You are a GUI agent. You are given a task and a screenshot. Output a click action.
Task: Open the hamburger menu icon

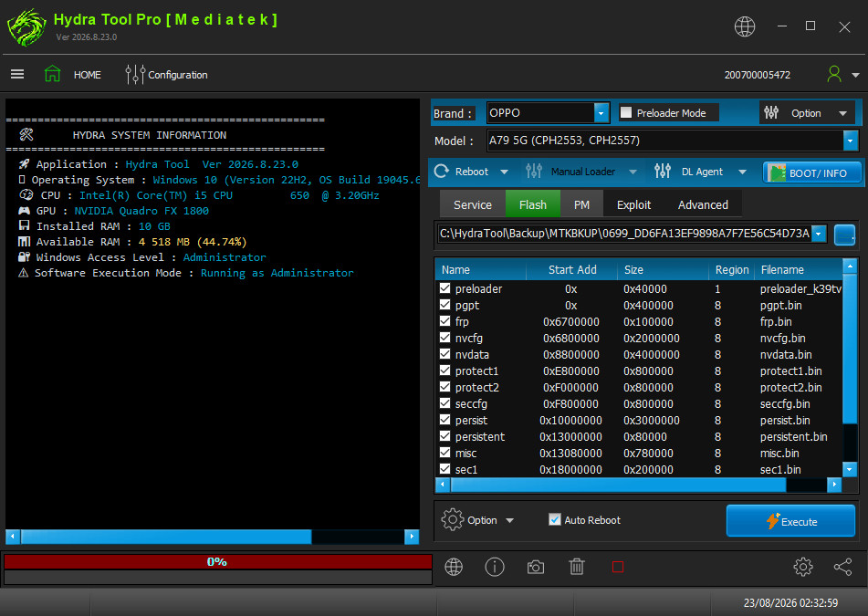point(17,74)
